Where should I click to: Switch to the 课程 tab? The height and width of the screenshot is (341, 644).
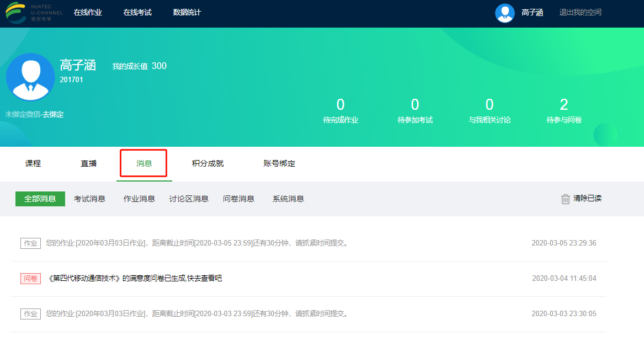[33, 164]
